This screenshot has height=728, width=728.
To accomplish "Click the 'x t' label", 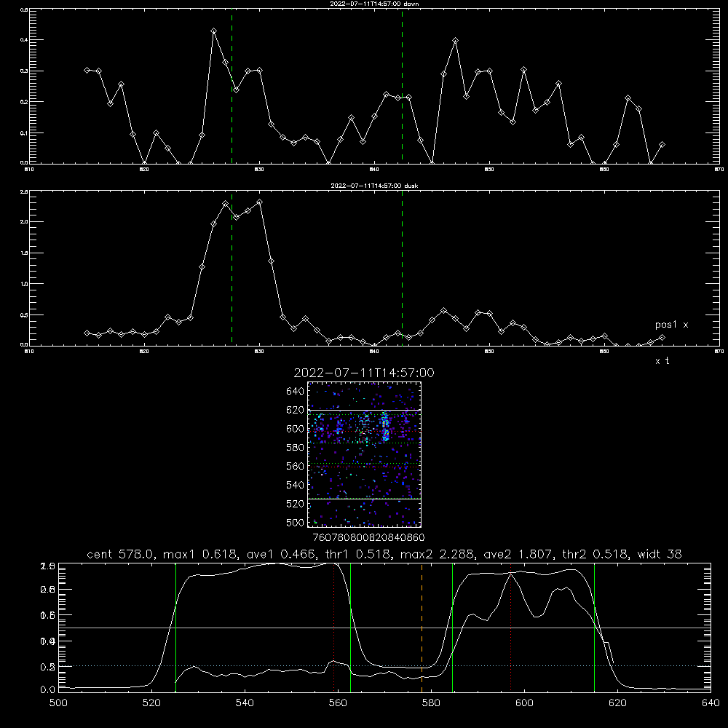I will pyautogui.click(x=662, y=361).
